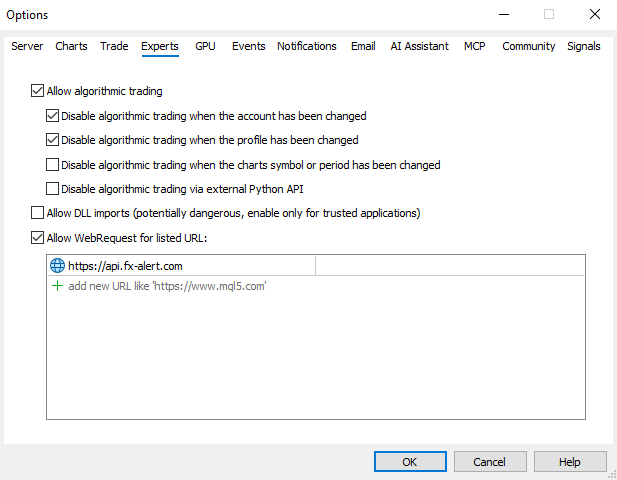Toggle disable algorithmic trading when profile changed
The image size is (617, 480).
(52, 140)
